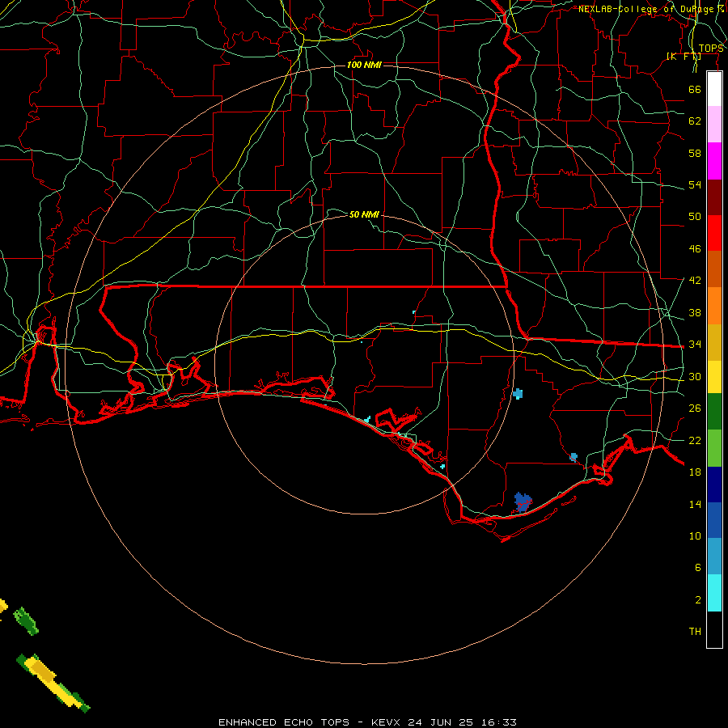Select the dark green legend swatch
Screen dimensions: 728x728
click(x=714, y=411)
